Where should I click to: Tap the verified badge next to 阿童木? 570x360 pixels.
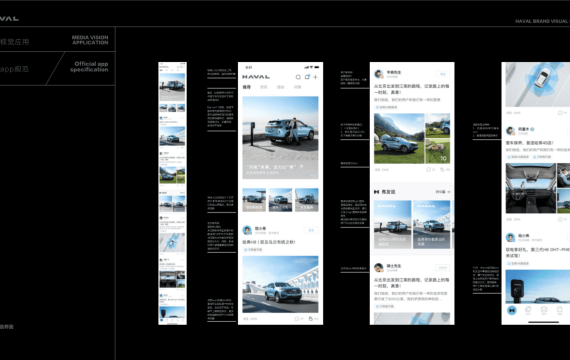click(x=532, y=129)
